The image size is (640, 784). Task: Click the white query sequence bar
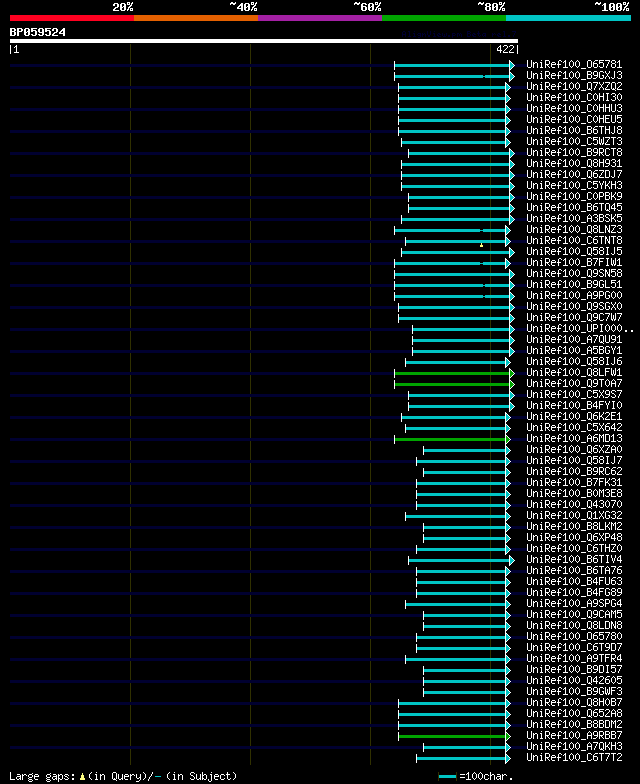[x=264, y=41]
